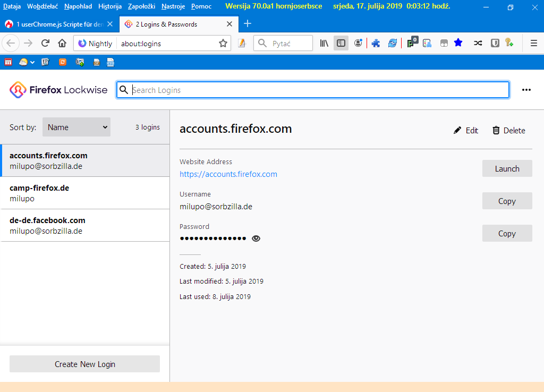Go to the home page
The width and height of the screenshot is (544, 392).
point(62,44)
